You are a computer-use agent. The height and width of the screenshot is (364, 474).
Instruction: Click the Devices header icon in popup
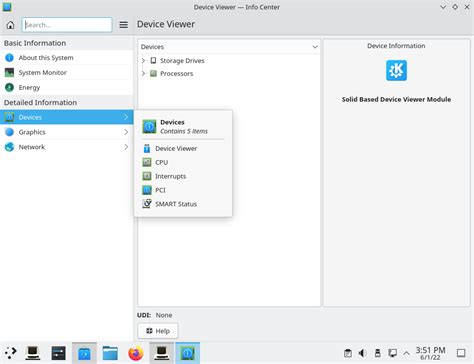[x=149, y=126]
